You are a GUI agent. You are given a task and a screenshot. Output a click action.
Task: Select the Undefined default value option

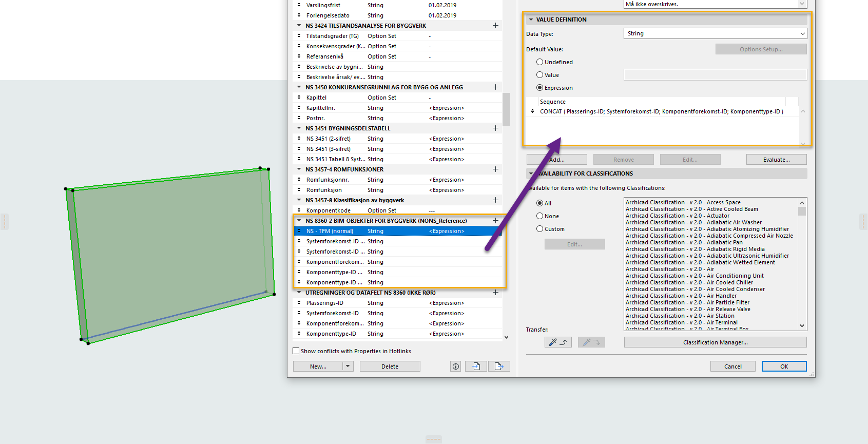tap(539, 62)
